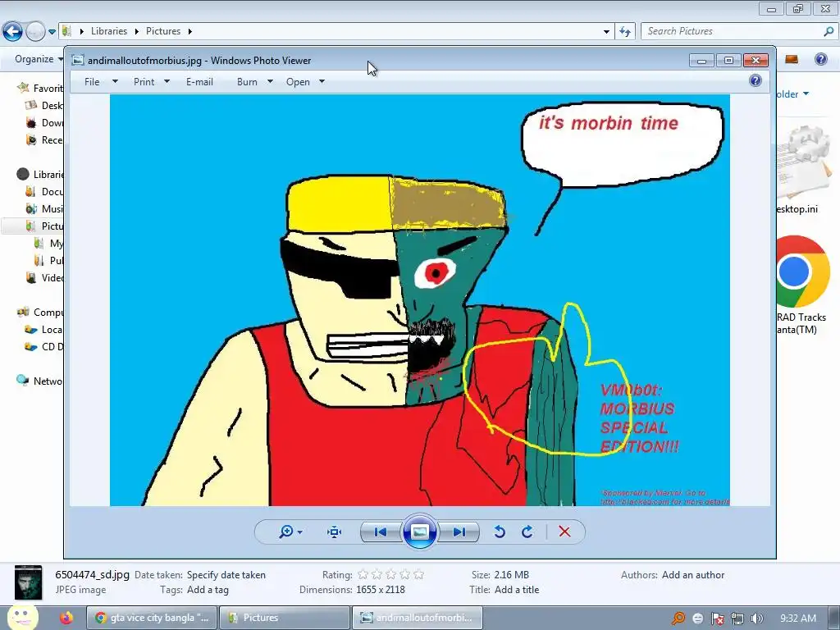Screen dimensions: 840x630
Task: Click the network icon in system tray
Action: [x=737, y=619]
